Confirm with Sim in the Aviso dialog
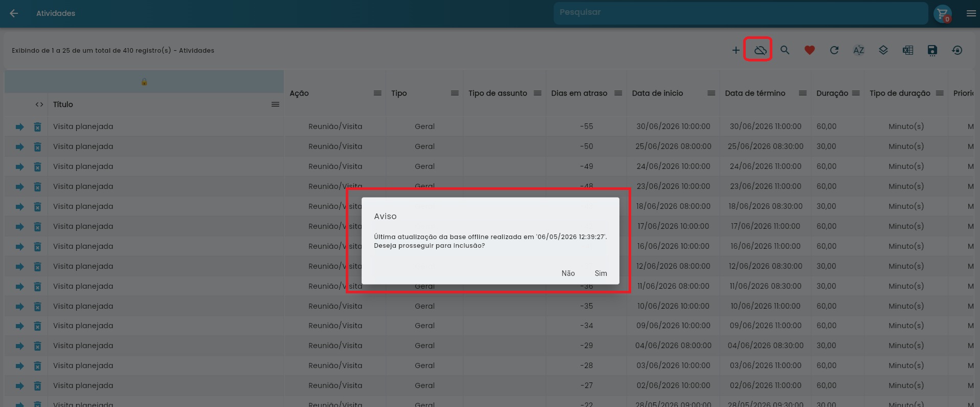The image size is (980, 407). [601, 273]
